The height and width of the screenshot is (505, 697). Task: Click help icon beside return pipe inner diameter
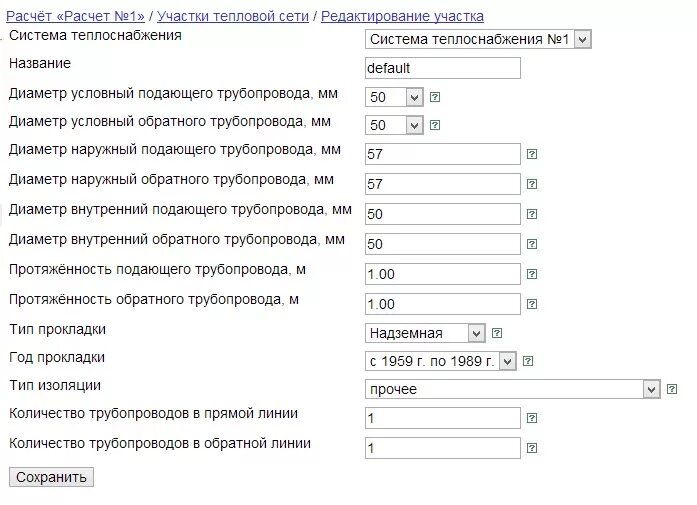(532, 244)
